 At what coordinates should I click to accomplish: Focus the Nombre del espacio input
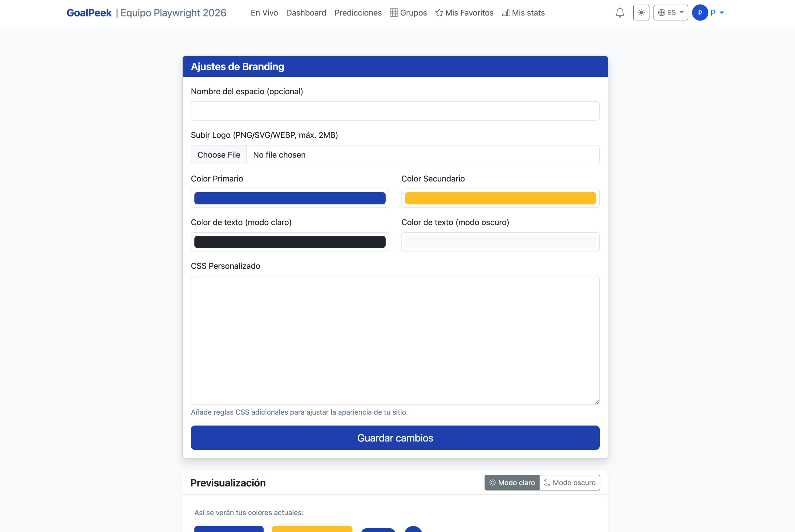395,111
